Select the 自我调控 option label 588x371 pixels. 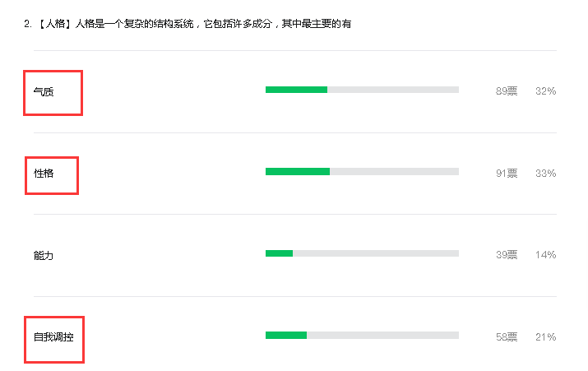click(53, 337)
